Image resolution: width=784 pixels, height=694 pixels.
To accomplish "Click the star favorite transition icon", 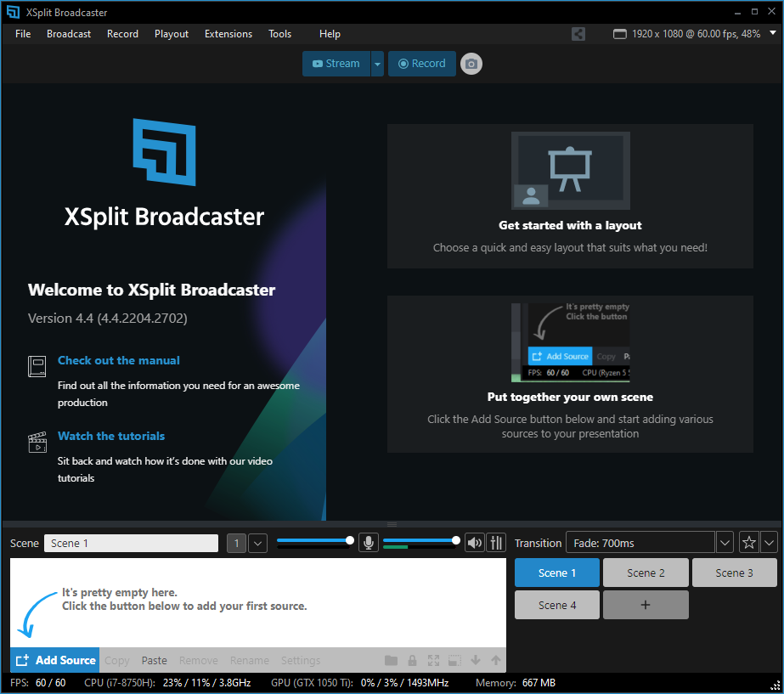I will [x=748, y=543].
